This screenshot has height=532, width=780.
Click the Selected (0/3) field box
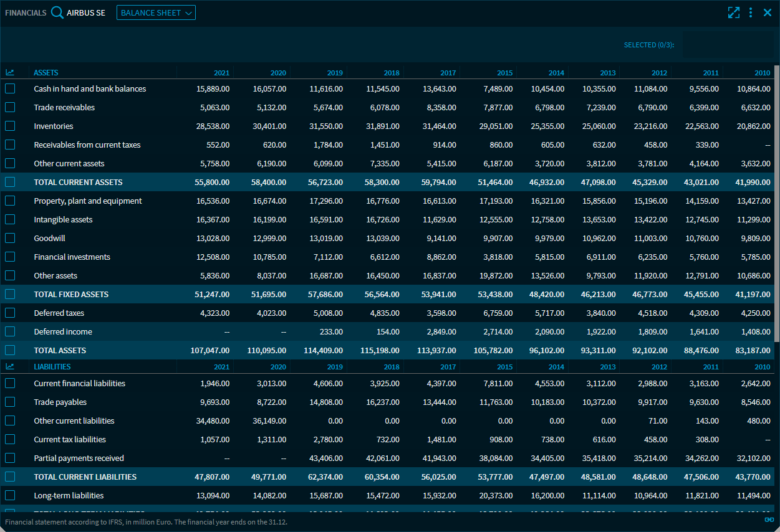pyautogui.click(x=728, y=45)
